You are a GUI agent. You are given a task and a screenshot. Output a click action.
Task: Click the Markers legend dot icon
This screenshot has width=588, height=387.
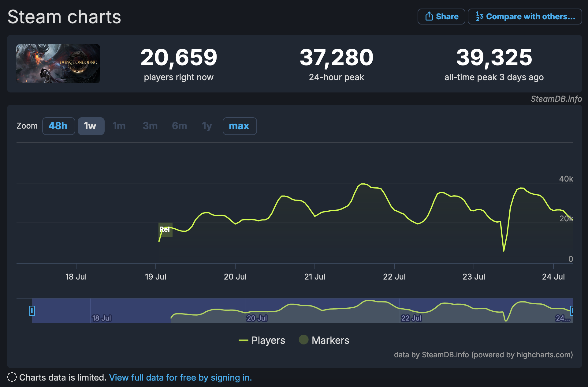(303, 340)
